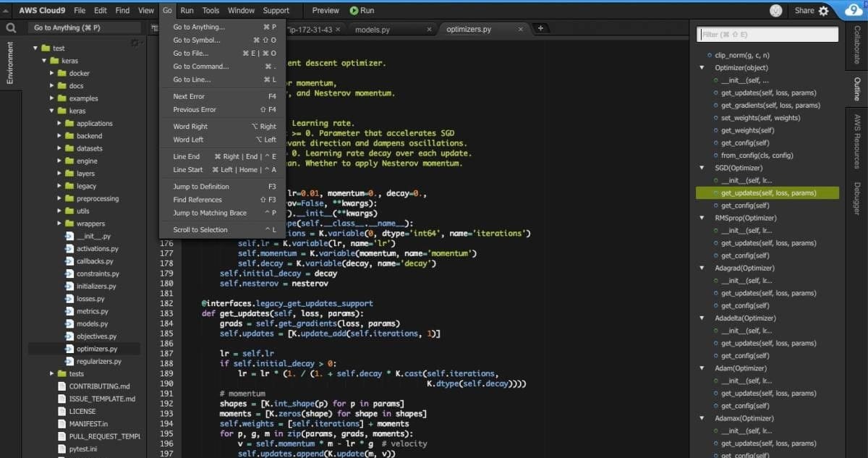Viewport: 868px width, 458px height.
Task: Click the Preview button
Action: tap(325, 10)
